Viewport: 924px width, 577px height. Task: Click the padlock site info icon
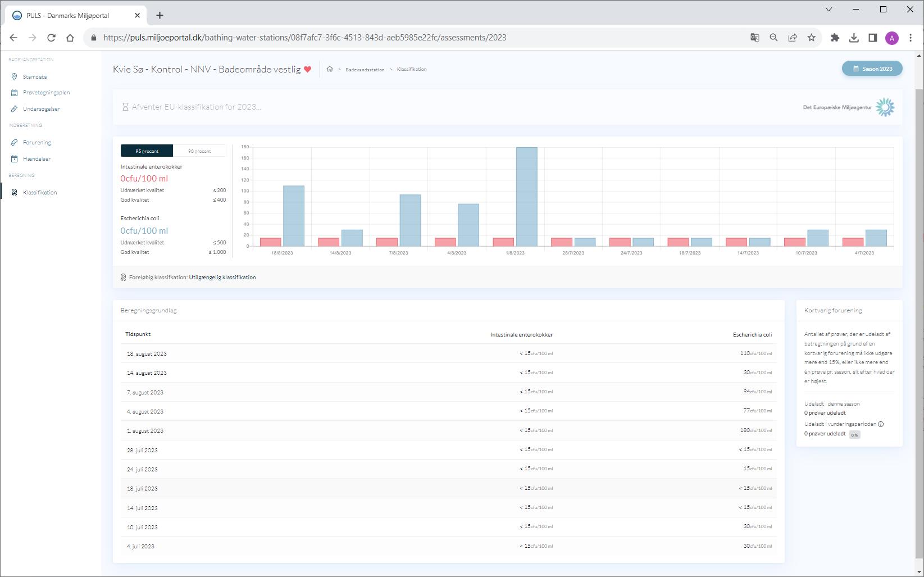click(94, 38)
